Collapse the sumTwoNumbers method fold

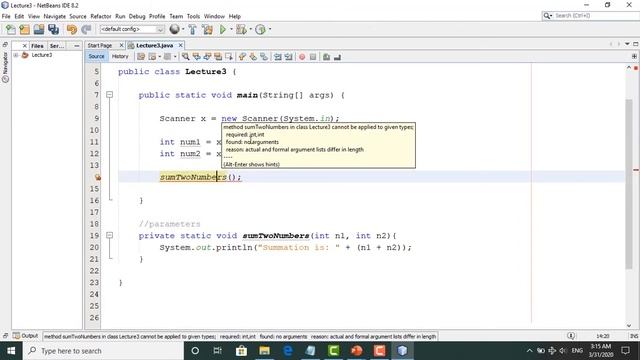(x=109, y=236)
